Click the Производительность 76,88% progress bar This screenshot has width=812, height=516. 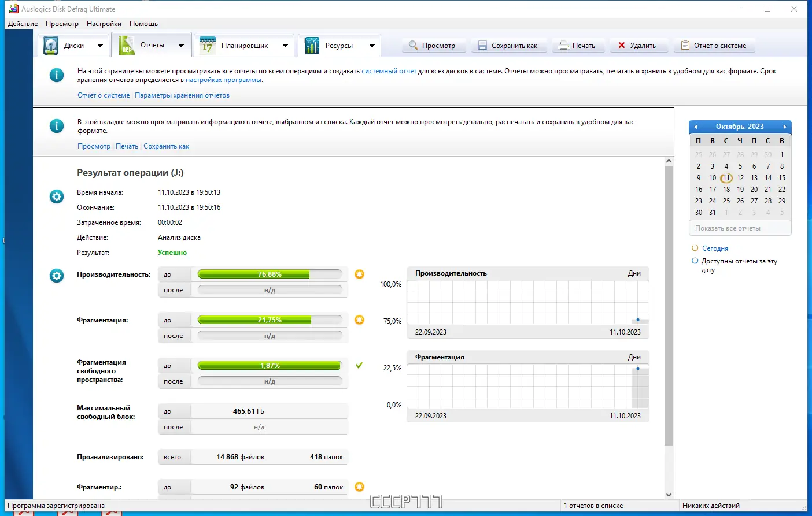point(270,274)
